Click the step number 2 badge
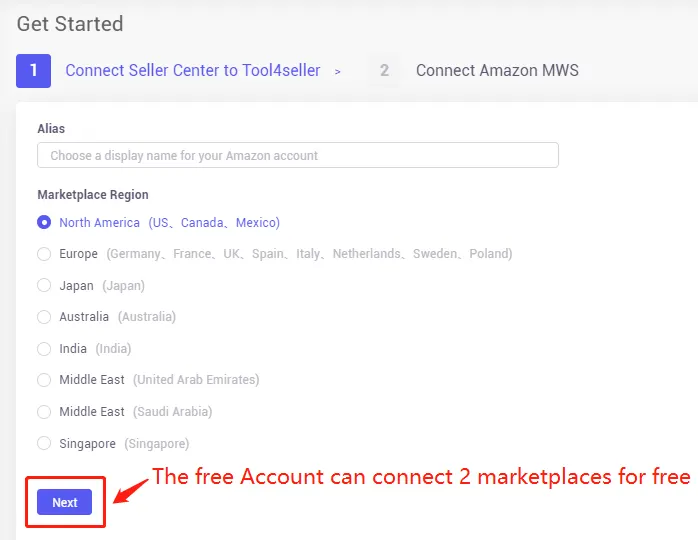The width and height of the screenshot is (698, 540). pyautogui.click(x=384, y=70)
